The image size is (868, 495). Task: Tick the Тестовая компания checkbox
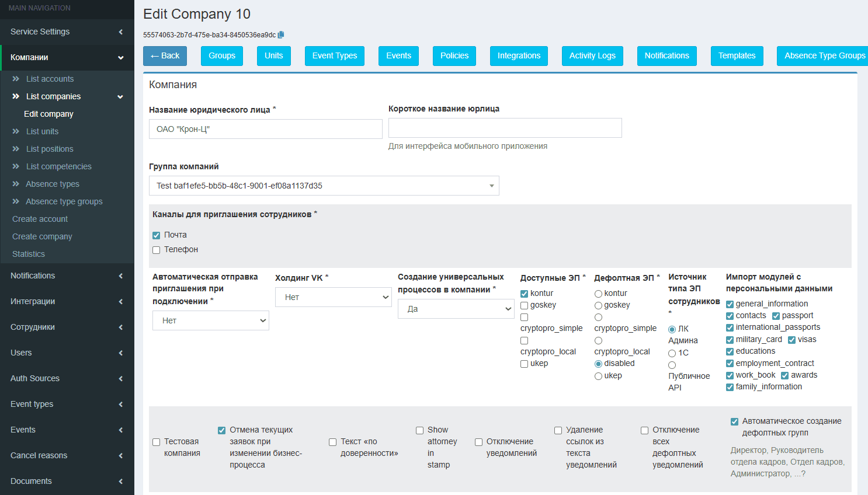point(157,442)
